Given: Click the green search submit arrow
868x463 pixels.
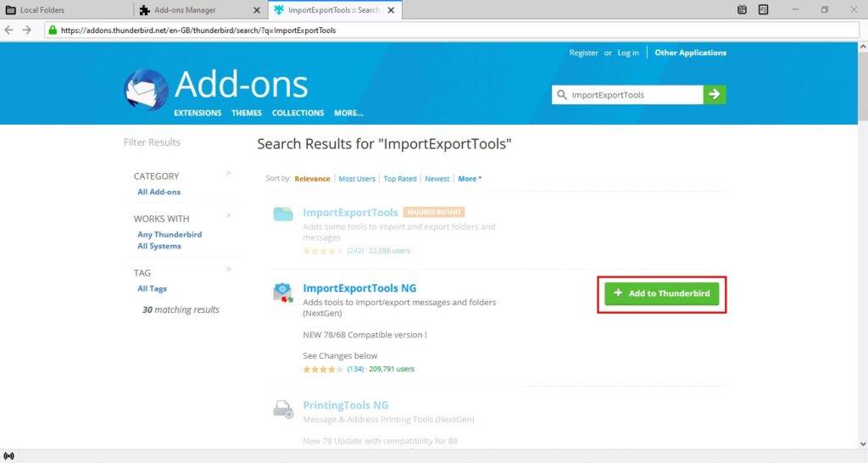Looking at the screenshot, I should [715, 95].
